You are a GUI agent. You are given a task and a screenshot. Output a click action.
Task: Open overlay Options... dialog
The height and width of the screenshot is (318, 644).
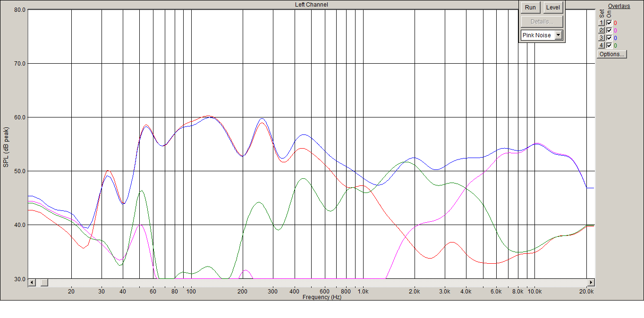[x=612, y=54]
